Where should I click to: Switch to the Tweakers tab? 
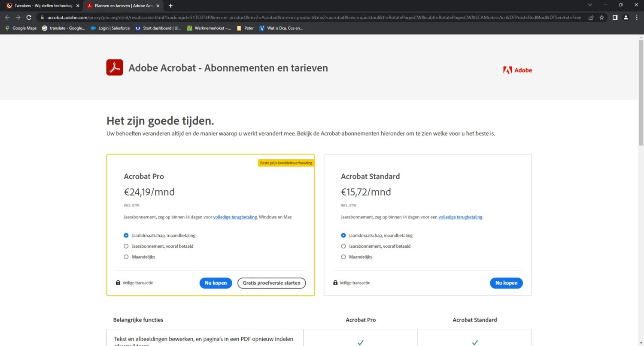pos(41,6)
